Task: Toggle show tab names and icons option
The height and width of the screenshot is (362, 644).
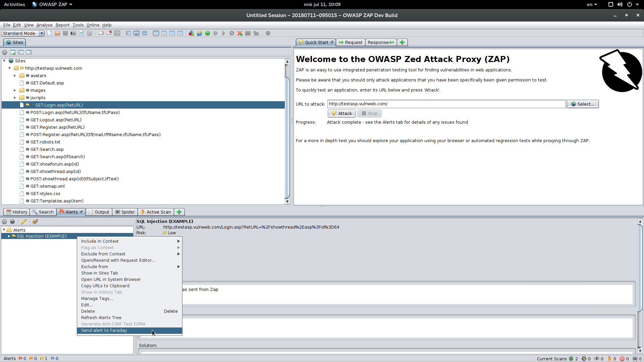Action: 117,33
